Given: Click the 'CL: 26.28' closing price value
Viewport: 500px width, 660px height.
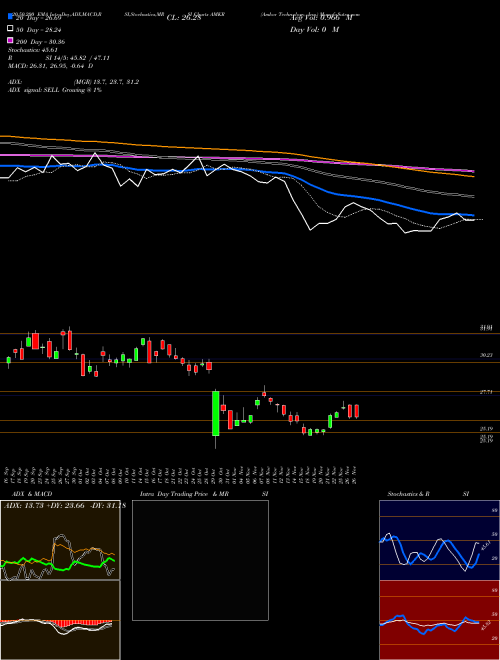Looking at the screenshot, I should 184,18.
